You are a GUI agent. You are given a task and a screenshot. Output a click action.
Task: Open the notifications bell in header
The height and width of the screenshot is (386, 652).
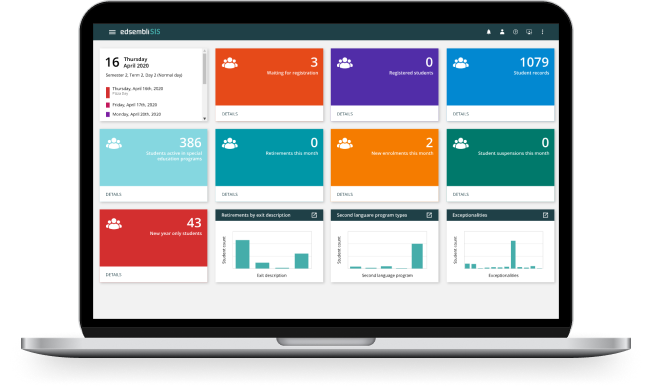(x=489, y=32)
